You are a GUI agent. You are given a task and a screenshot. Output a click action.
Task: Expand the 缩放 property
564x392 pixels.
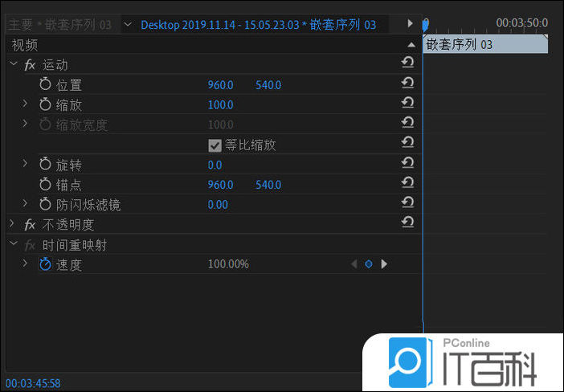pyautogui.click(x=25, y=104)
